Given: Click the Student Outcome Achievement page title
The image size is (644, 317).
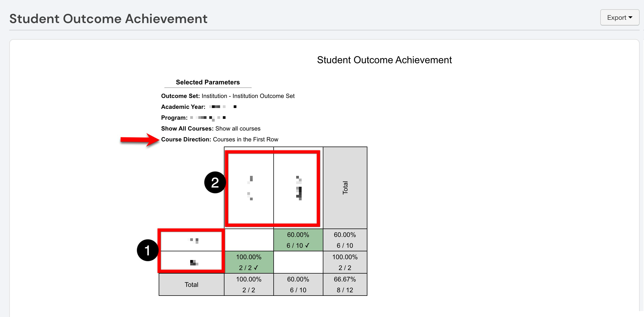Looking at the screenshot, I should 108,19.
